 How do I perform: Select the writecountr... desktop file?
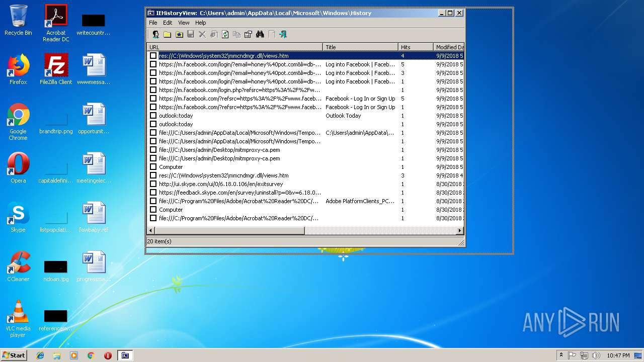[x=94, y=24]
